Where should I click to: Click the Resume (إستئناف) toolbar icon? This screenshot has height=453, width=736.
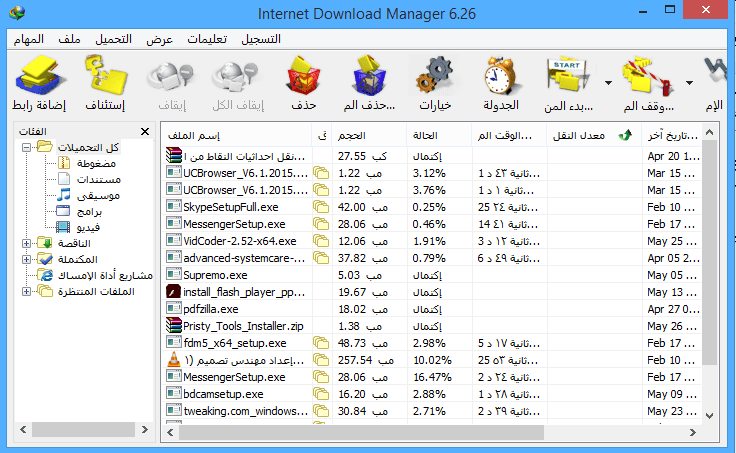106,75
